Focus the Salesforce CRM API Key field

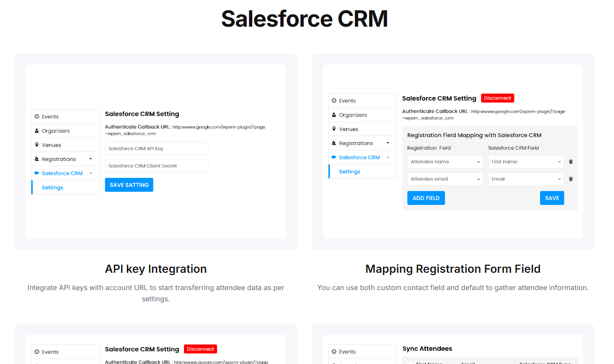(x=156, y=149)
